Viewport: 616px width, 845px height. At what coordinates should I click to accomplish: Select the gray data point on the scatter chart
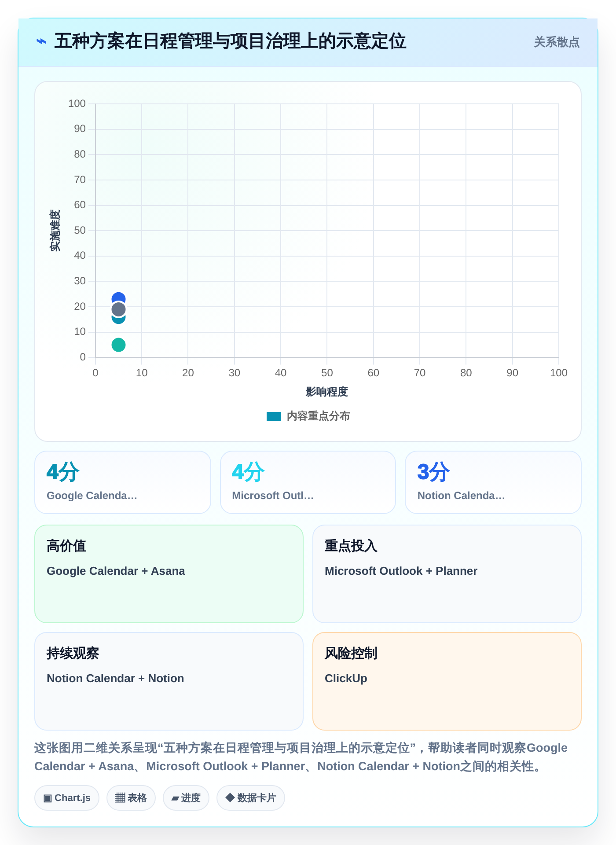pyautogui.click(x=118, y=309)
